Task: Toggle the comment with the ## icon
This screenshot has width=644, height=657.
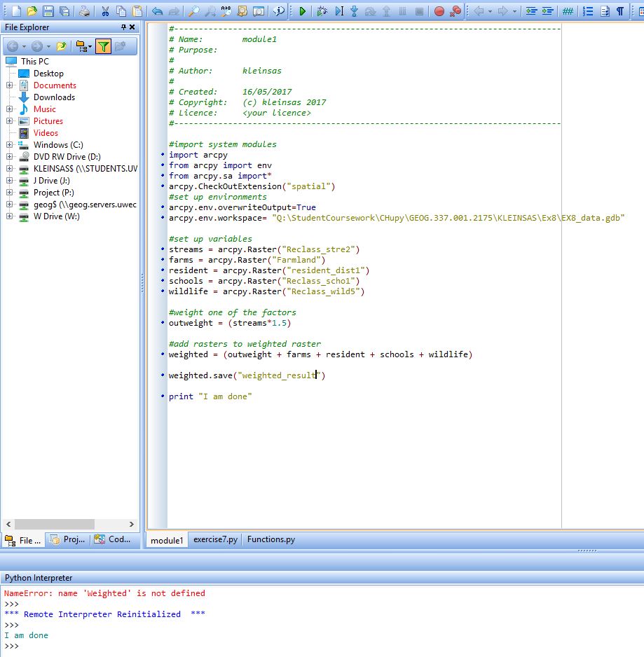Action: [x=568, y=11]
